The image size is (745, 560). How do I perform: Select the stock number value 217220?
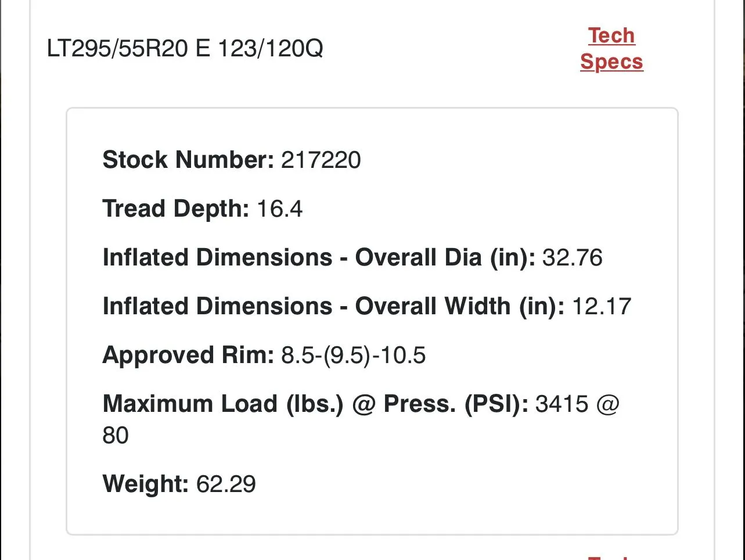(321, 160)
